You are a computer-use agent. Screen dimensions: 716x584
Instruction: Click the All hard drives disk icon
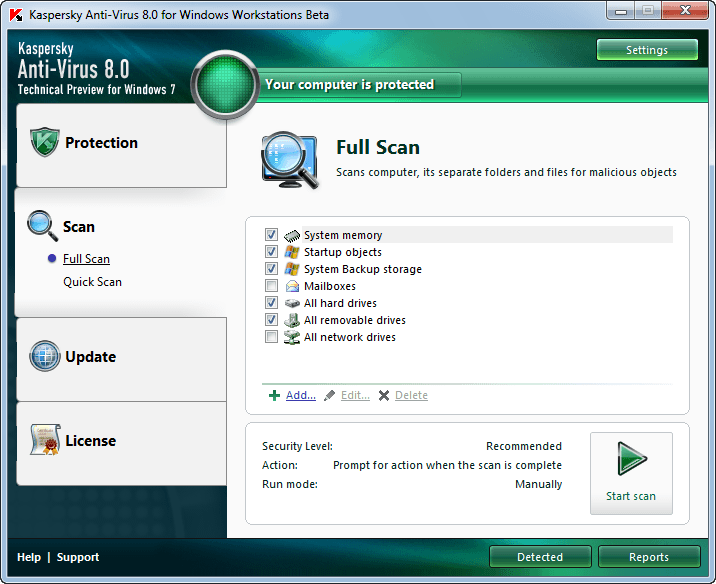click(x=292, y=303)
